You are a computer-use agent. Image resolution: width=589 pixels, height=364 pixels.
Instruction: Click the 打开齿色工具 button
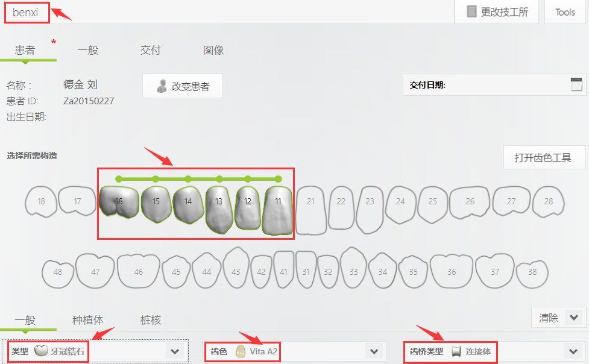544,157
